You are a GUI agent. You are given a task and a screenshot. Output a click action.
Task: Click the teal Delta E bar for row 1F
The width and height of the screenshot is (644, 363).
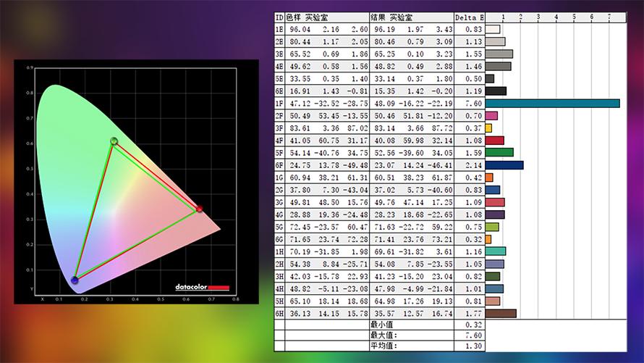(x=552, y=104)
